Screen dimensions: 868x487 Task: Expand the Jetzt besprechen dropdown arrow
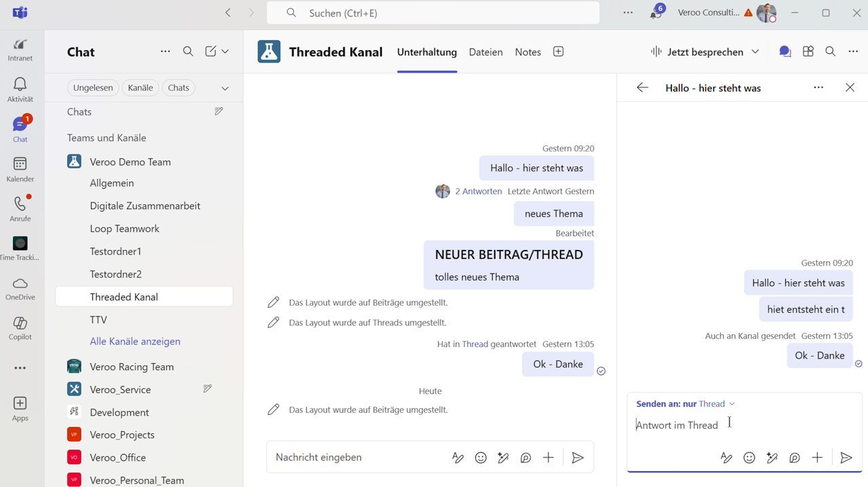click(755, 52)
